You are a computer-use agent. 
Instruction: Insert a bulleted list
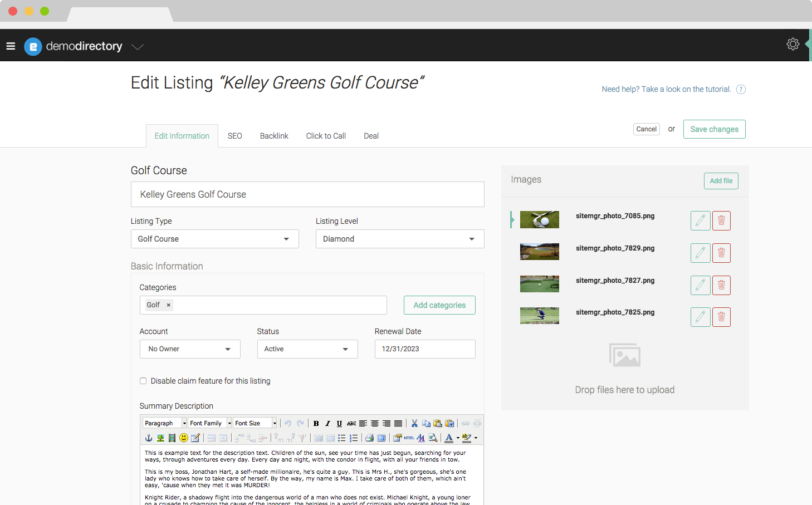pyautogui.click(x=342, y=438)
